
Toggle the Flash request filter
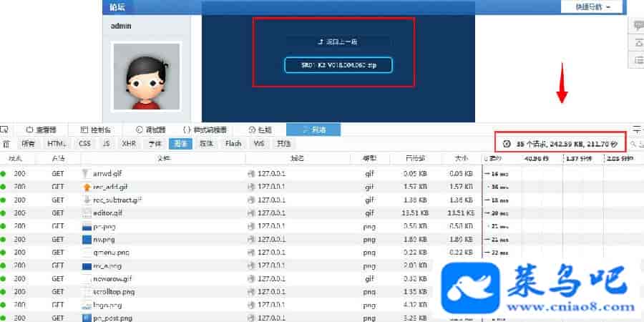233,144
